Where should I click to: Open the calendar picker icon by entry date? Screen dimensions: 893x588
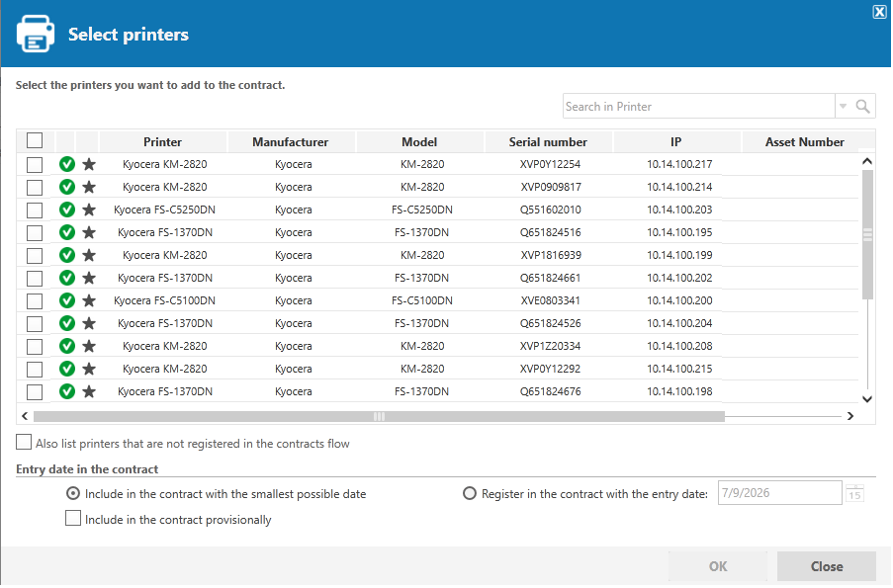[854, 493]
